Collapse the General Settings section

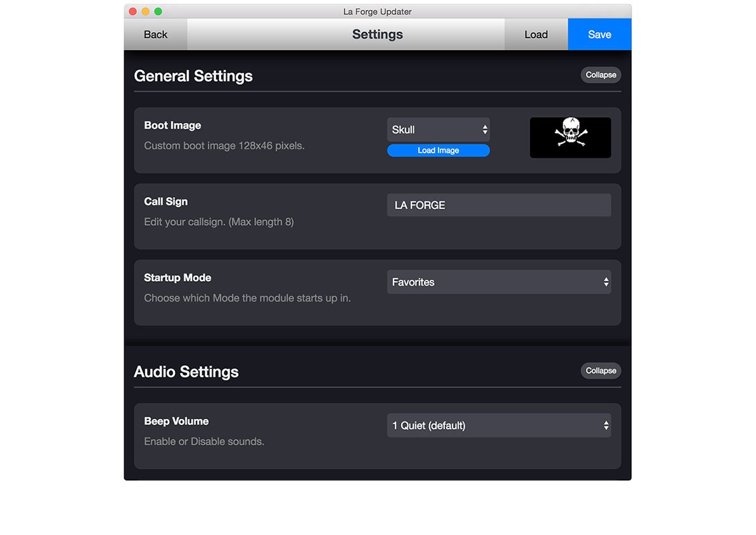pyautogui.click(x=600, y=75)
